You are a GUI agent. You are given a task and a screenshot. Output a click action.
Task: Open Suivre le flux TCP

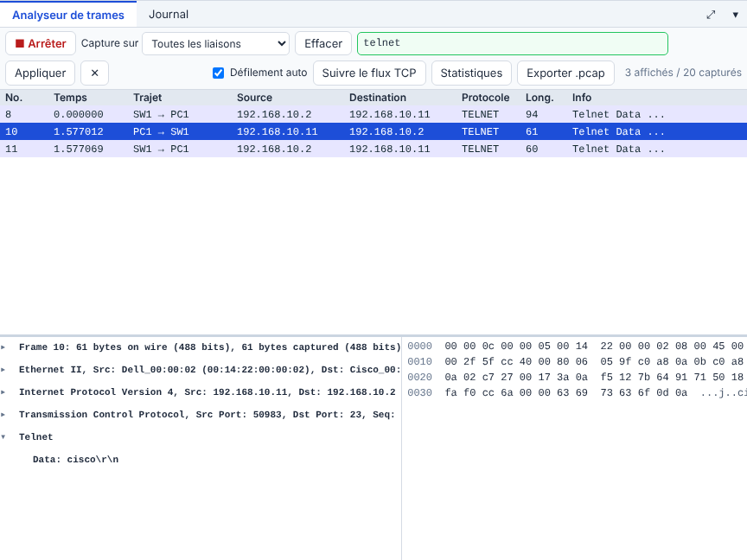pos(369,73)
